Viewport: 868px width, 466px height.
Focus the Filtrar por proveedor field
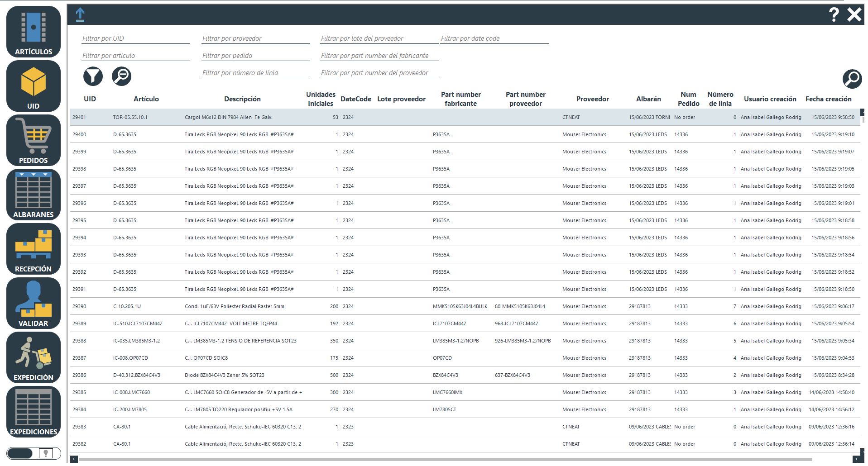tap(256, 38)
